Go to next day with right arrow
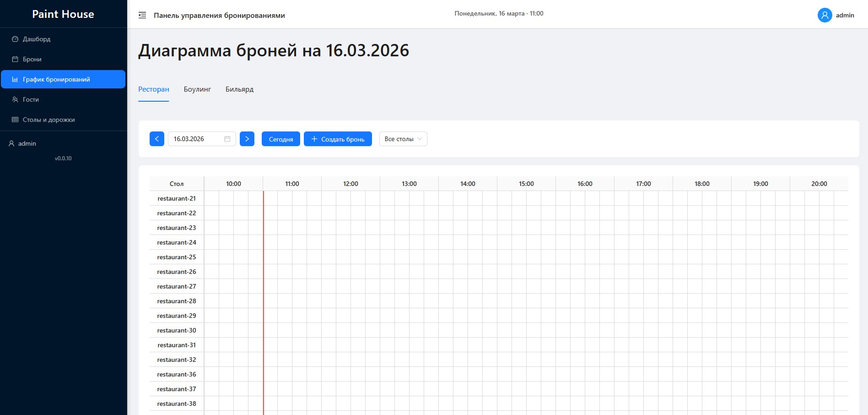 click(x=247, y=139)
